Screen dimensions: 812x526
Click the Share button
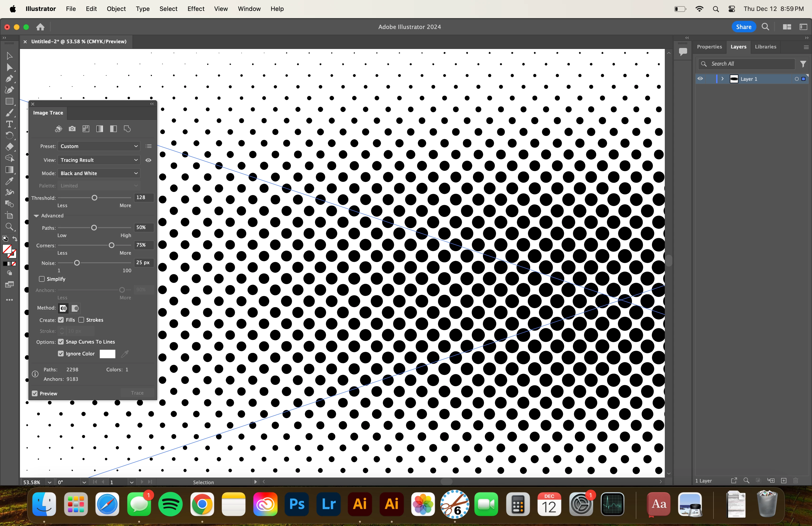coord(743,27)
